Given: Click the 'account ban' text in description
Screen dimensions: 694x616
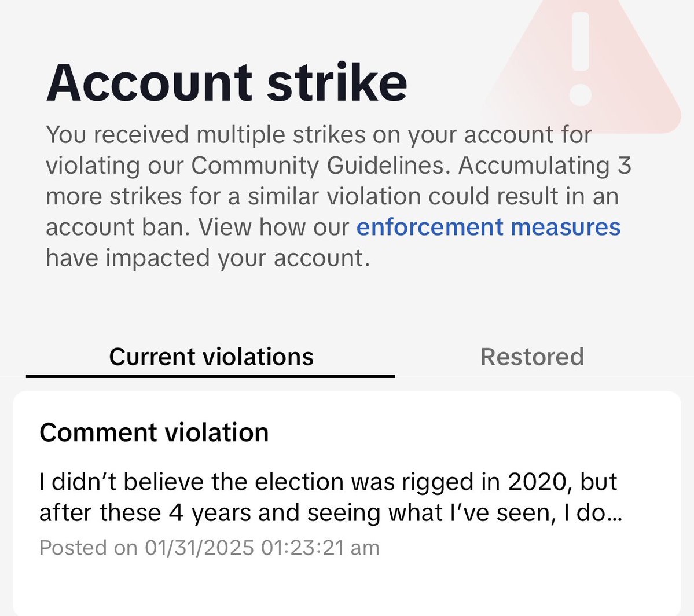Looking at the screenshot, I should pos(117,228).
